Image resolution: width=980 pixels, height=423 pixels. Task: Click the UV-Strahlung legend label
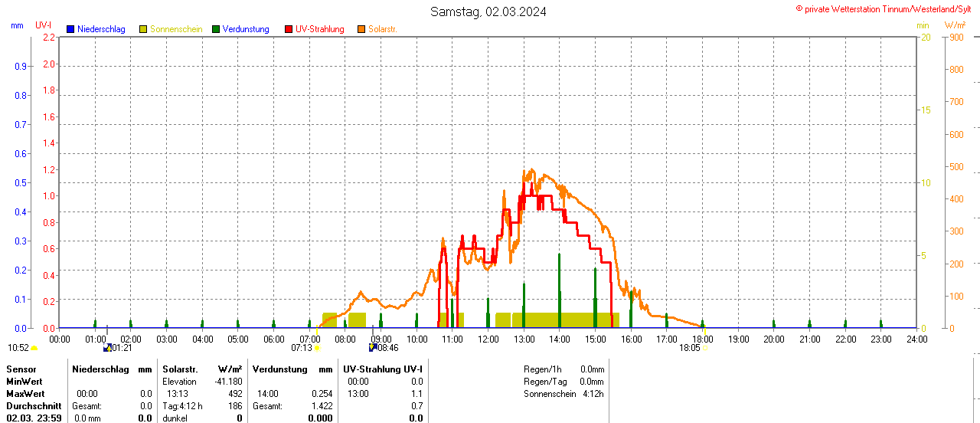point(320,29)
